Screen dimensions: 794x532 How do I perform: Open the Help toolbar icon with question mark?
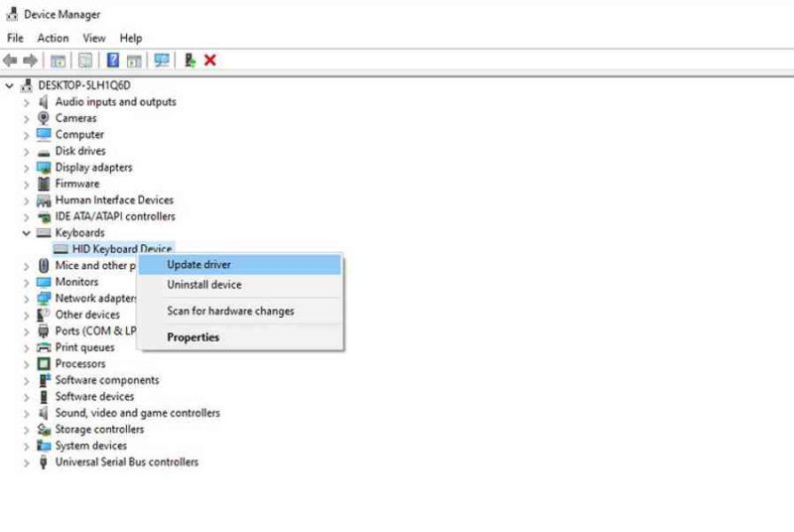pyautogui.click(x=113, y=61)
